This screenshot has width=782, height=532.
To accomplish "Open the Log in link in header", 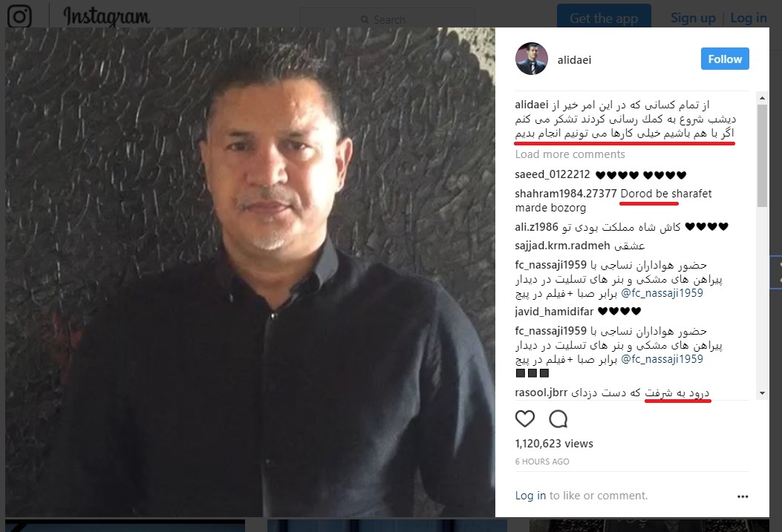I will [x=748, y=18].
